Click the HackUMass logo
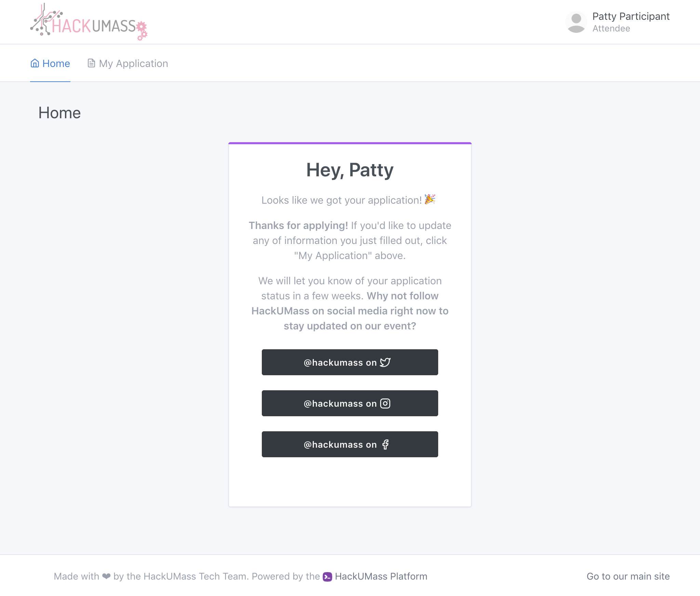This screenshot has height=596, width=700. pos(89,22)
